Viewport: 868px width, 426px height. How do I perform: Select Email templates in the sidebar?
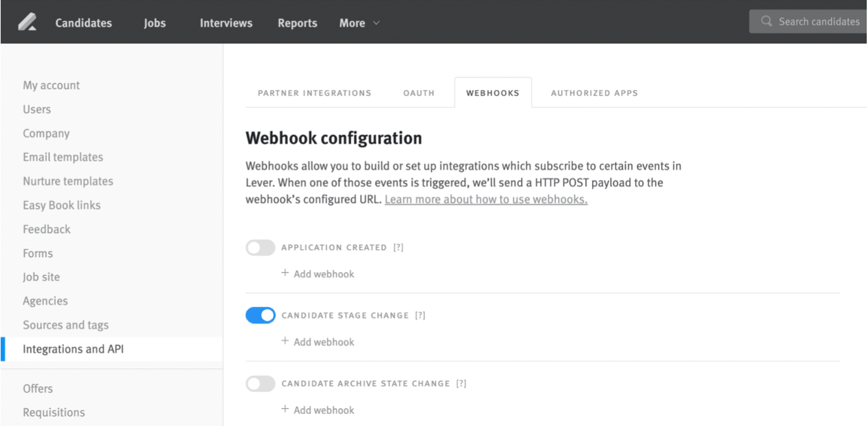tap(63, 157)
